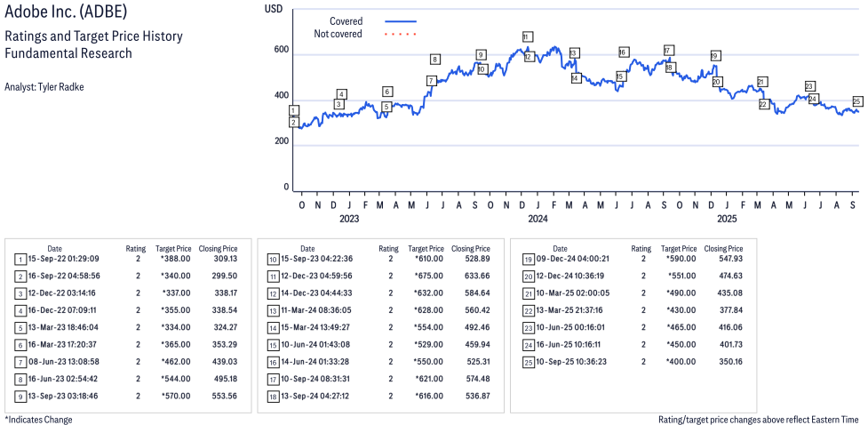Click the 2023 x-axis year label
Image resolution: width=868 pixels, height=425 pixels.
pos(349,220)
